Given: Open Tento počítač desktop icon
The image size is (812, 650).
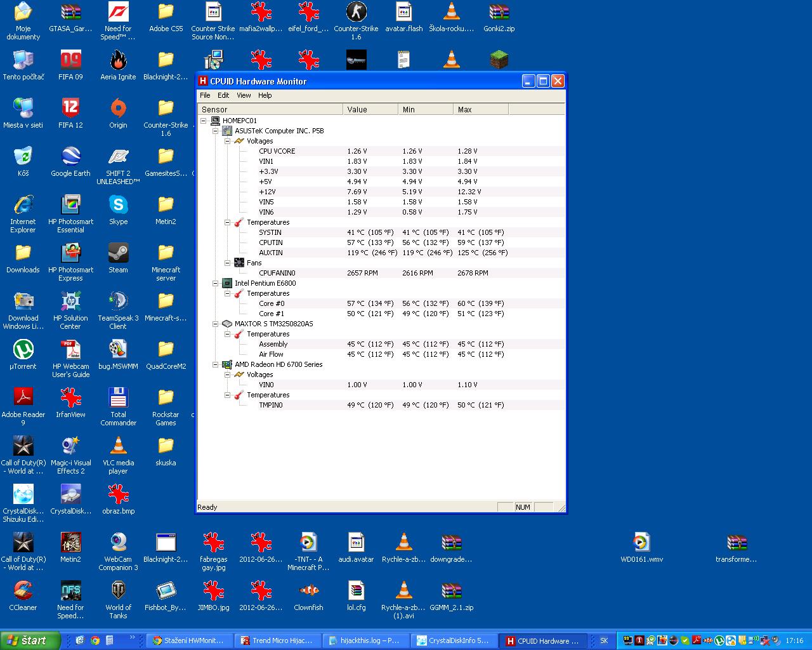Looking at the screenshot, I should click(x=23, y=66).
